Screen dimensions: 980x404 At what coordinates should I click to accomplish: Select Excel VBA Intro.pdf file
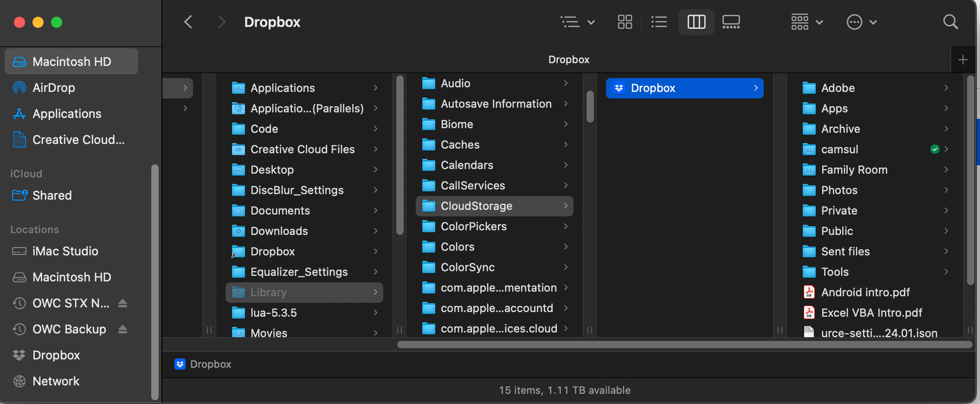pos(875,313)
